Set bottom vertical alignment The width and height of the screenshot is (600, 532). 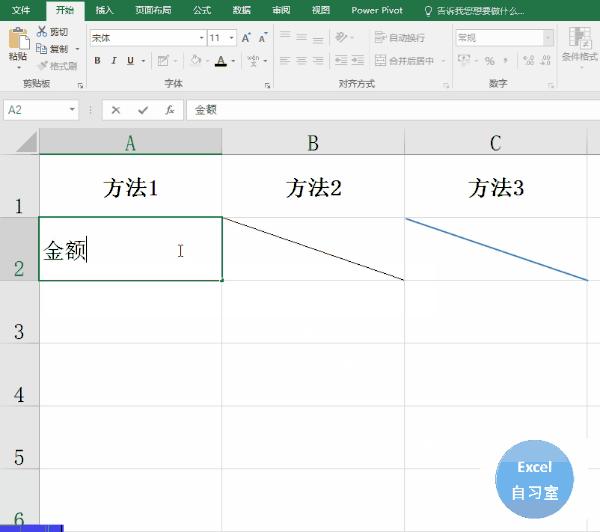click(318, 38)
